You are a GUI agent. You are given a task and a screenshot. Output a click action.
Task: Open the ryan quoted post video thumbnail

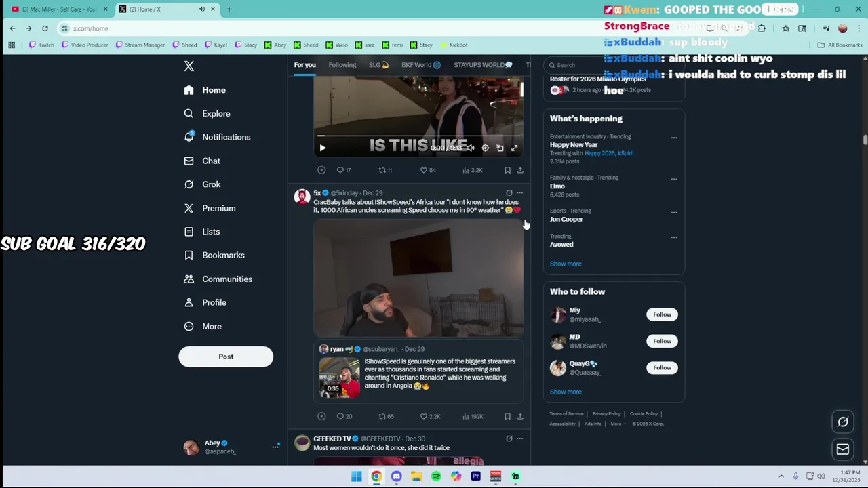(339, 378)
